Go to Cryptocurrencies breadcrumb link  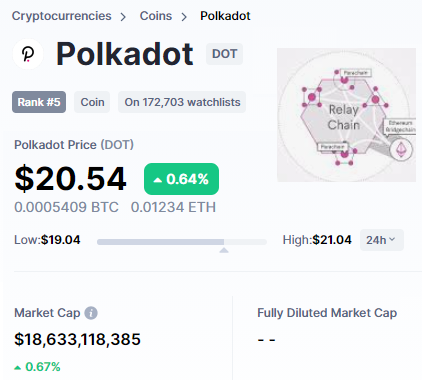point(62,16)
